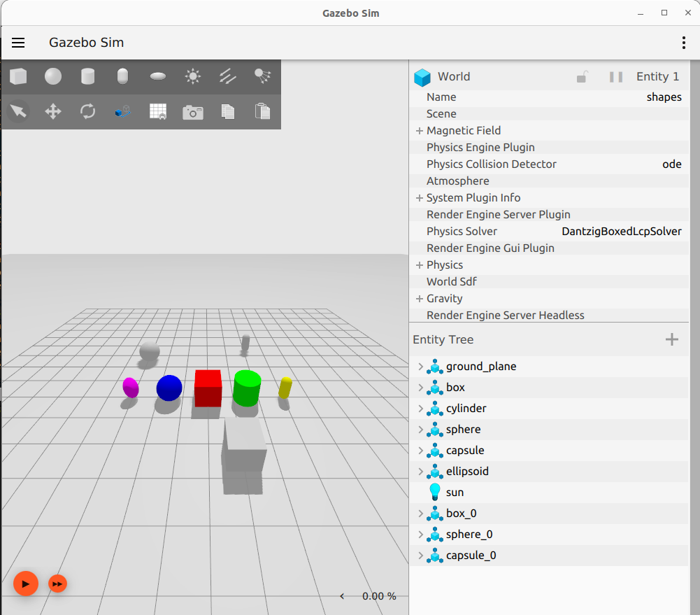Select the sun light entity

(549, 492)
